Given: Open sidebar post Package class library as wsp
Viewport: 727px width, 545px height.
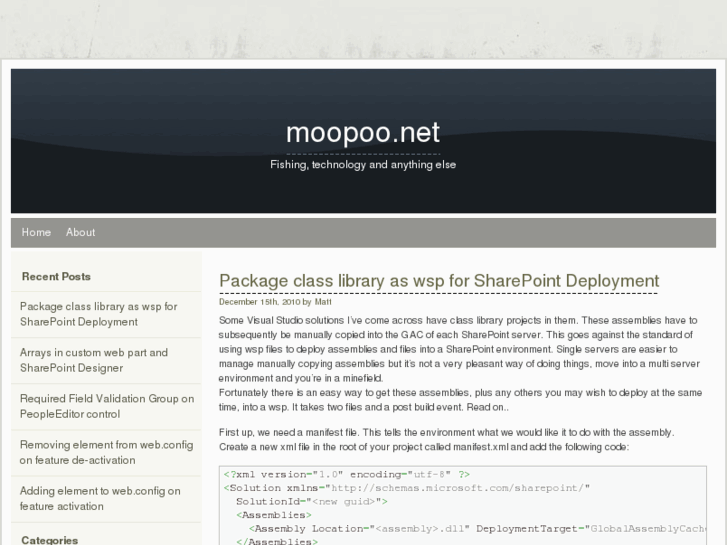Looking at the screenshot, I should (x=98, y=314).
